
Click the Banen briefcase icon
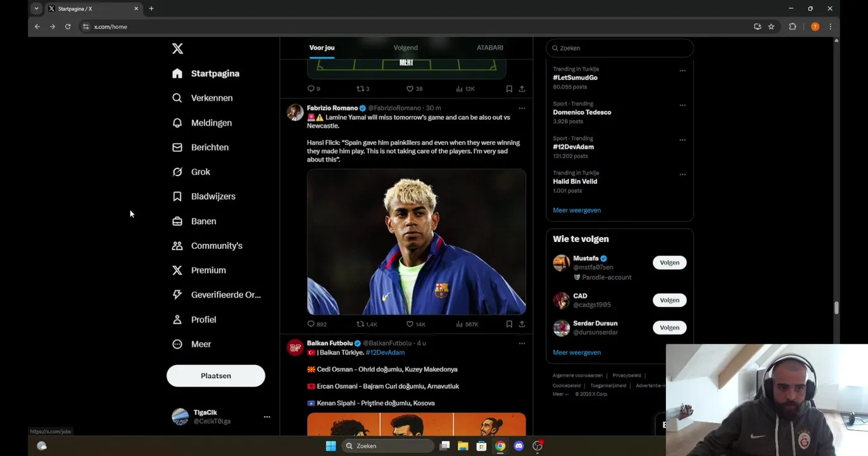click(177, 221)
